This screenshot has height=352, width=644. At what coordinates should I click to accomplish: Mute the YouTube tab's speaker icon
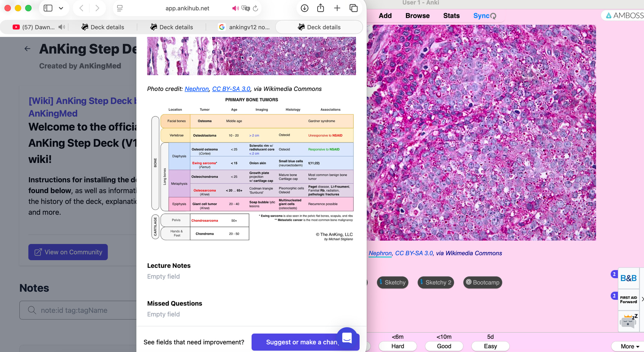click(61, 27)
